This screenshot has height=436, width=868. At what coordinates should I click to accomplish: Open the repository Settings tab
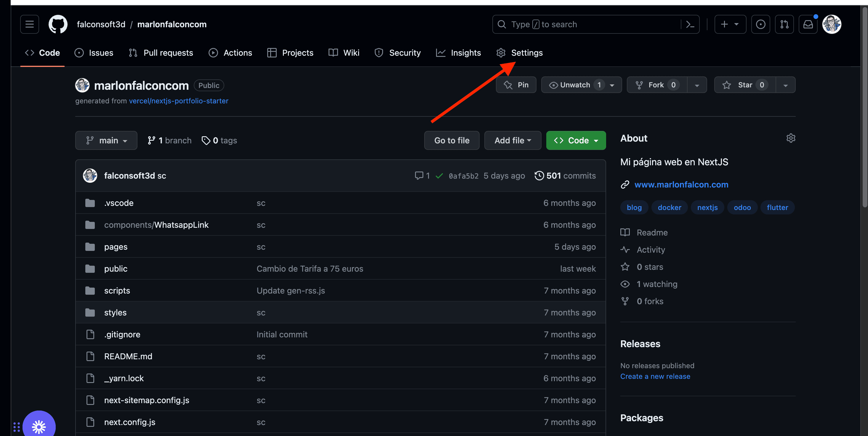click(x=520, y=53)
